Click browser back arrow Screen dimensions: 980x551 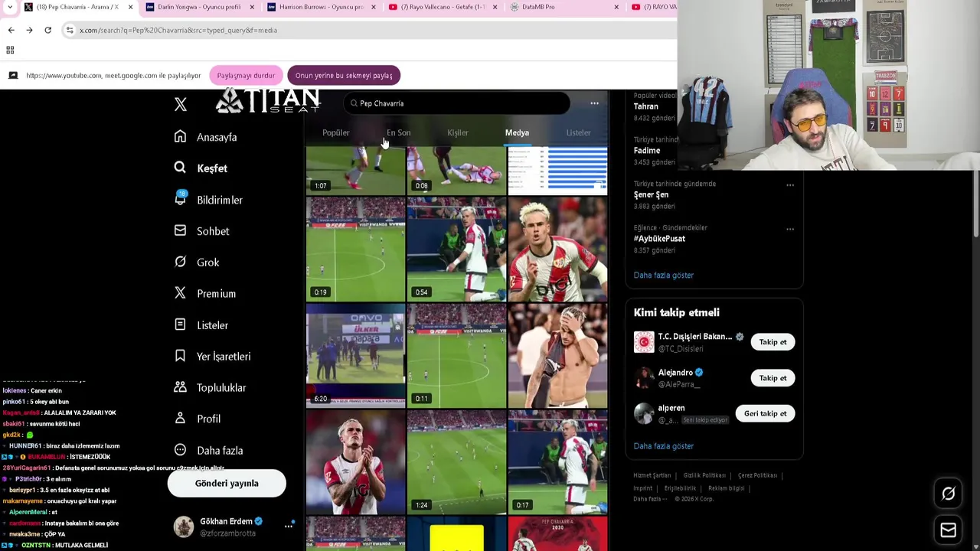11,30
